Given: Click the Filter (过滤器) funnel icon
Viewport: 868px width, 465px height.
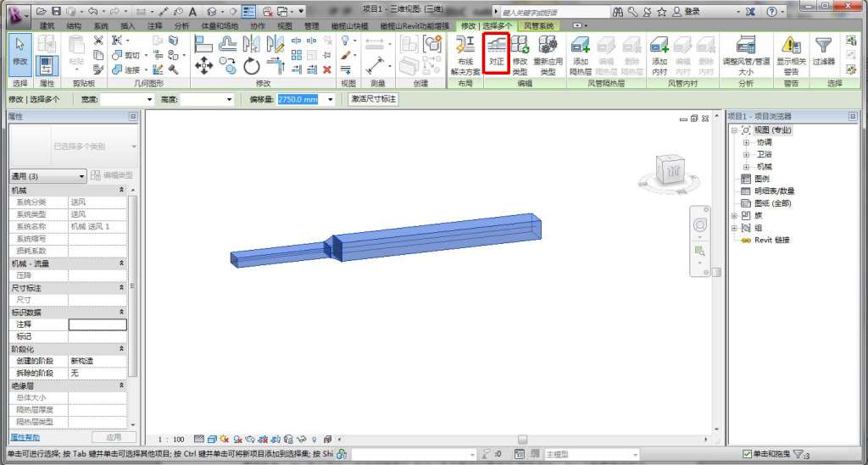Looking at the screenshot, I should click(824, 51).
